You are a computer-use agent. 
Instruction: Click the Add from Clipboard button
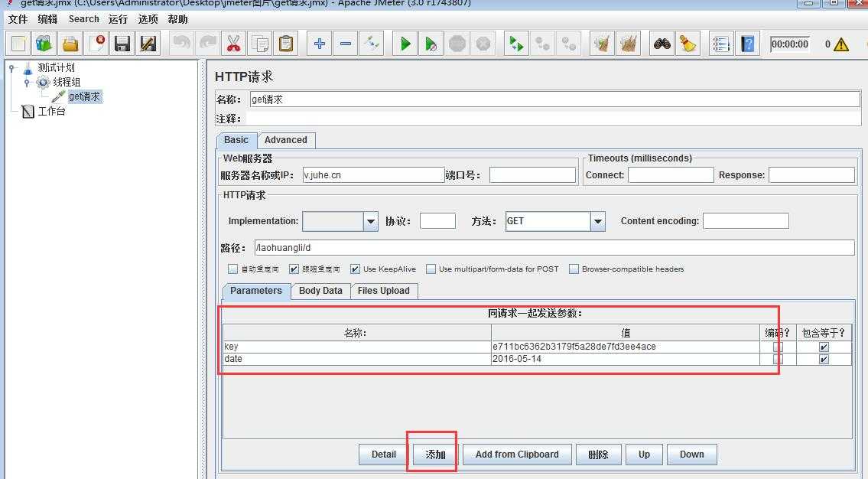point(517,455)
